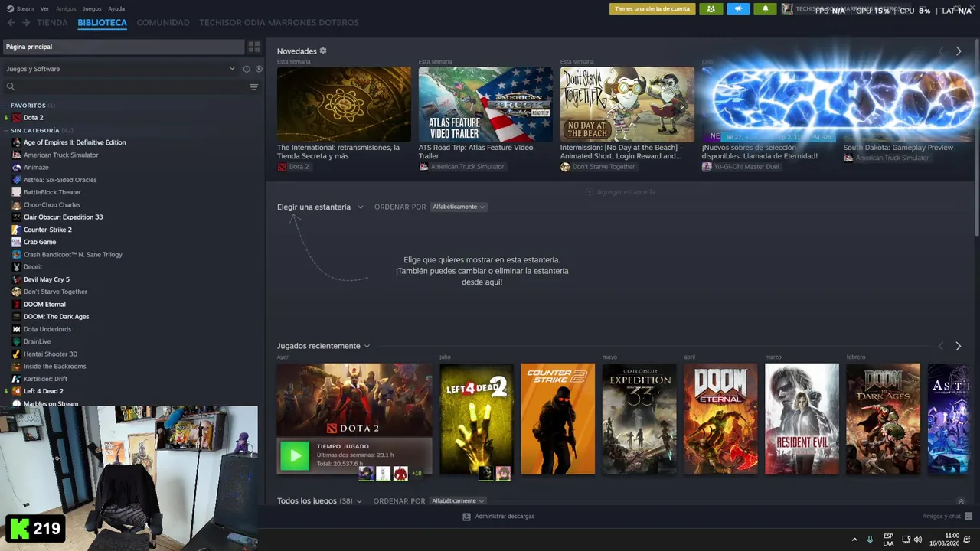Toggle the ready-to-play filter icon
Image resolution: width=980 pixels, height=551 pixels.
click(x=259, y=69)
